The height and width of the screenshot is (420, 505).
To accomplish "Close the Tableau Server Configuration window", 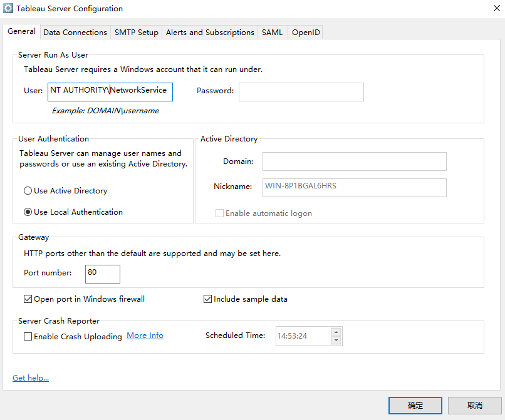I will 497,8.
